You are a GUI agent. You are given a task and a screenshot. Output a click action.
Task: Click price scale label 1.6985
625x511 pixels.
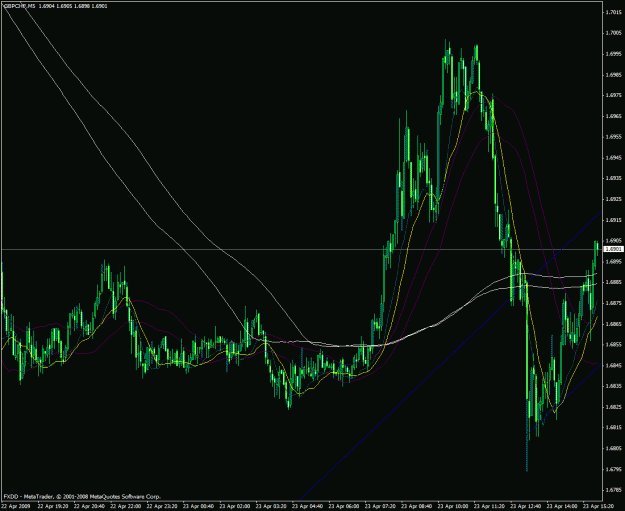[x=613, y=75]
